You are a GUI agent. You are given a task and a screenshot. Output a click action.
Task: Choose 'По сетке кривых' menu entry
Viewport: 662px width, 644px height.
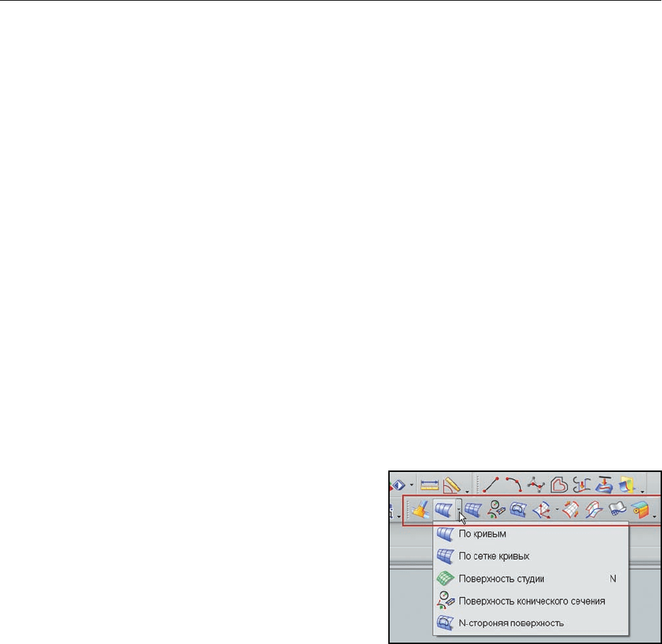(x=531, y=556)
